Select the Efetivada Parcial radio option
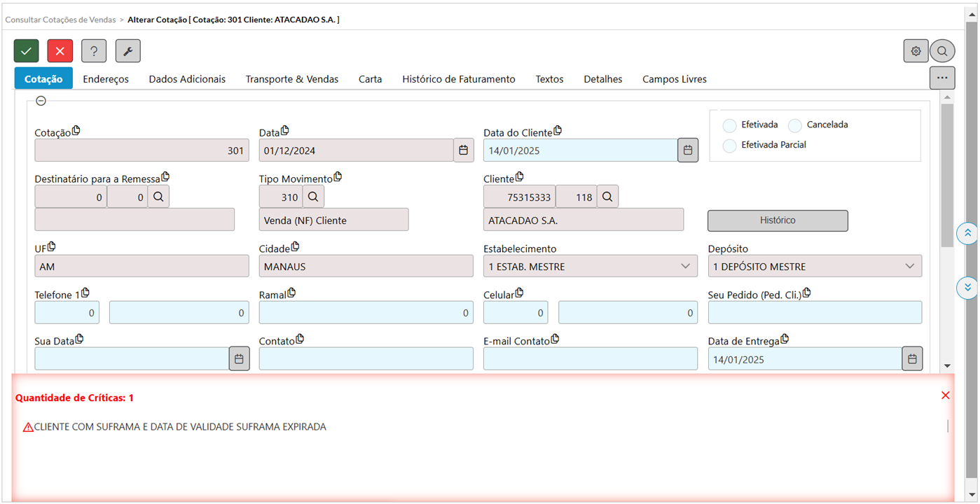 (x=730, y=146)
